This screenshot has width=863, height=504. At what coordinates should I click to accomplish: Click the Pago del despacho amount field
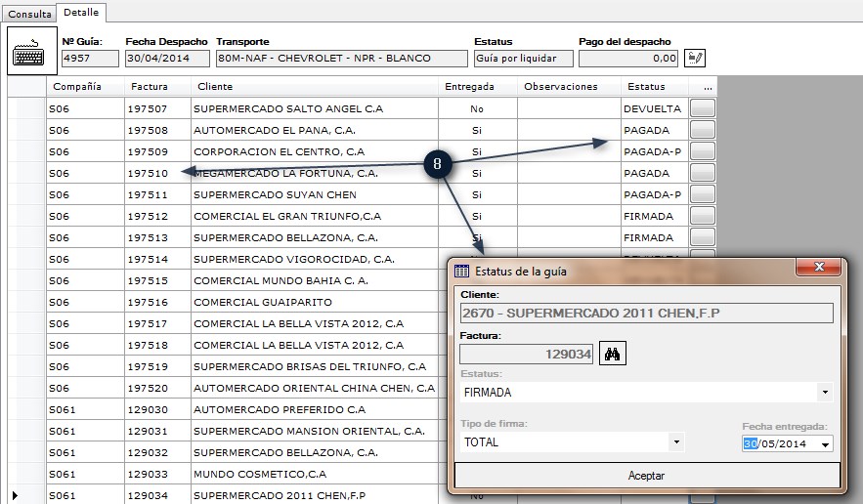click(x=628, y=59)
